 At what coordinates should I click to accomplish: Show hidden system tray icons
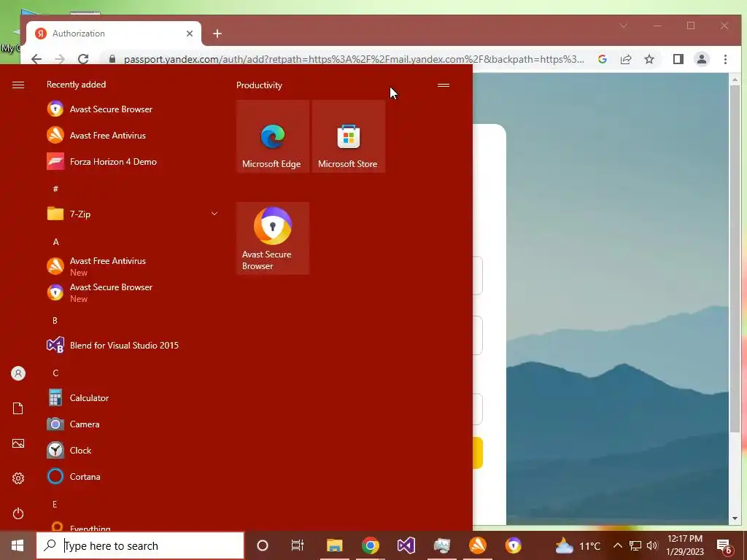click(x=617, y=545)
